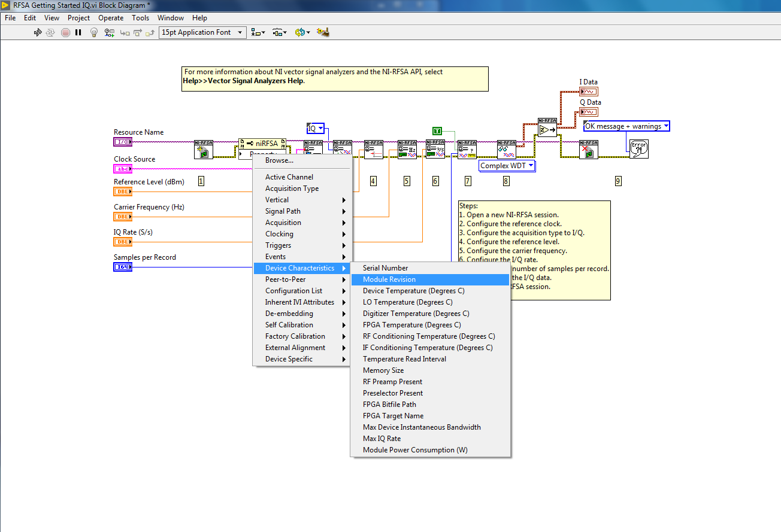The height and width of the screenshot is (532, 781).
Task: Click the Step Out toolbar icon
Action: tap(151, 32)
